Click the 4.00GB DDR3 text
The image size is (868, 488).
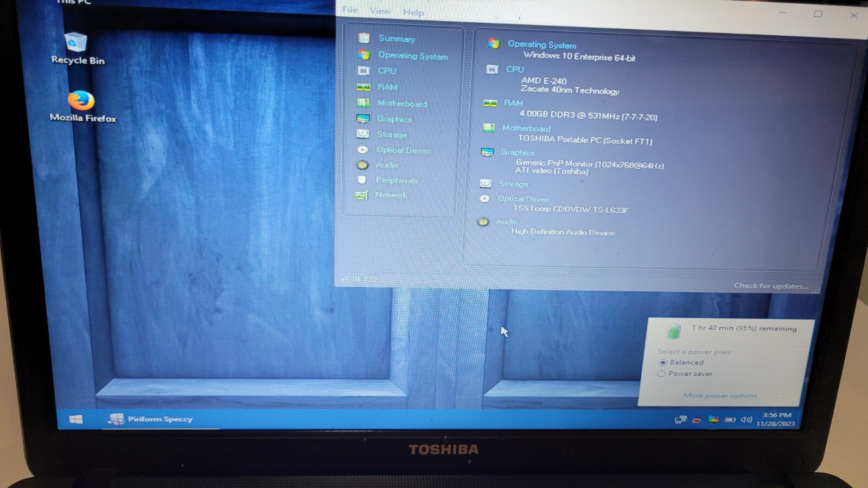point(589,115)
